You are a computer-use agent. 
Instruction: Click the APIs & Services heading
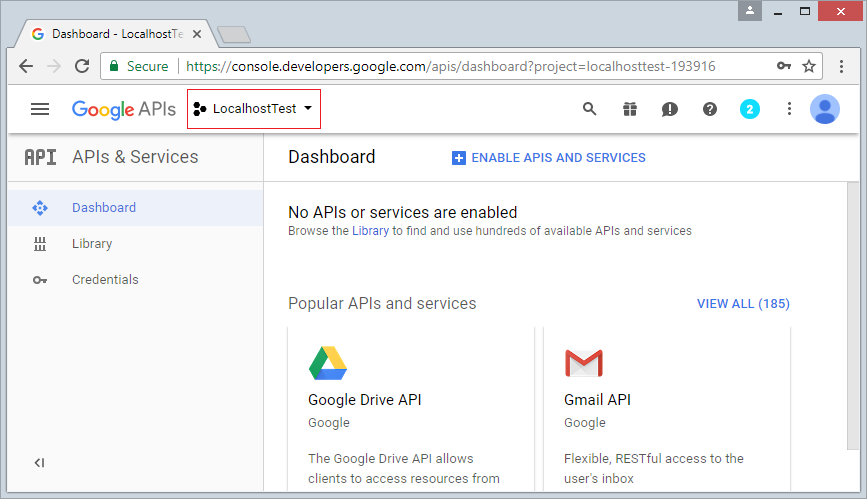coord(135,157)
